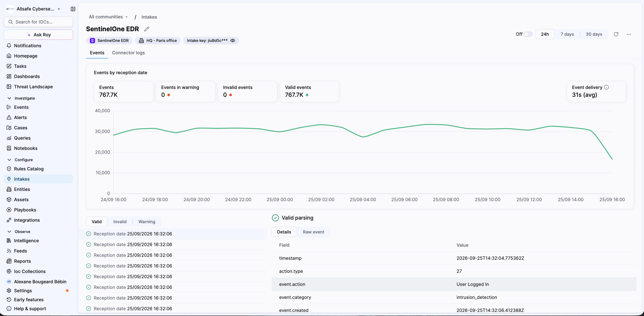
Task: Click the Alerts triangle icon
Action: coord(9,117)
